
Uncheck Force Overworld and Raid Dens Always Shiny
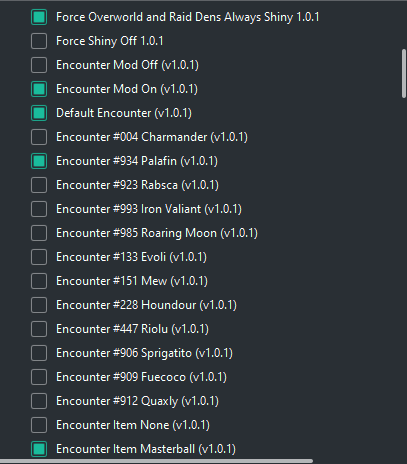point(39,17)
